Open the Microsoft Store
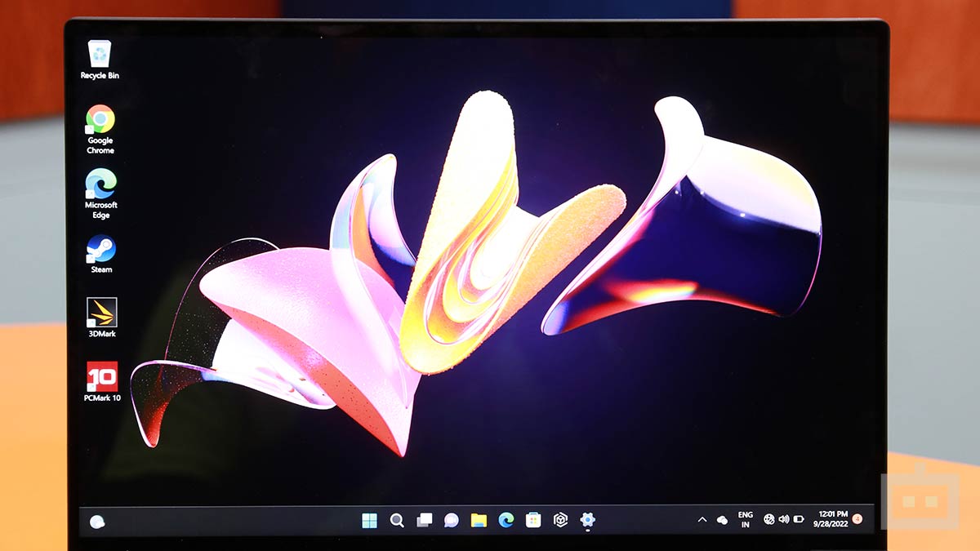980x551 pixels. pyautogui.click(x=533, y=518)
